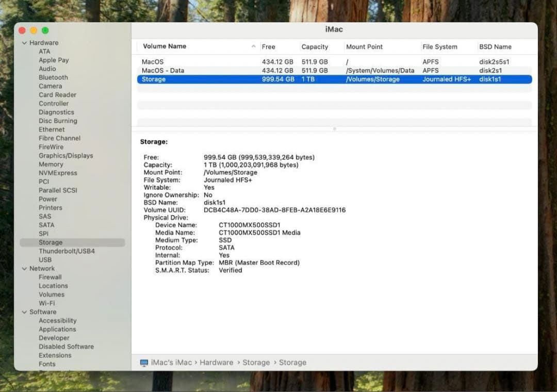Click Hardware in the breadcrumb path
This screenshot has height=392, width=557.
216,363
